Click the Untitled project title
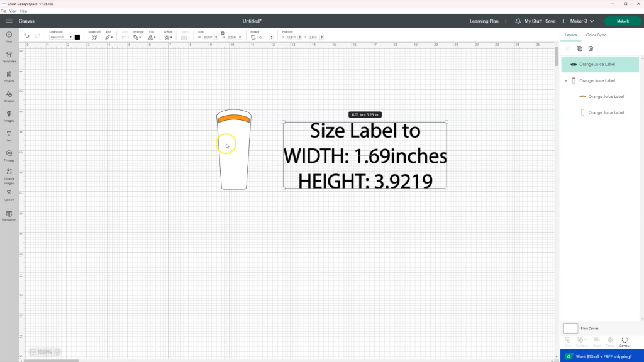This screenshot has width=644, height=362. [x=252, y=21]
